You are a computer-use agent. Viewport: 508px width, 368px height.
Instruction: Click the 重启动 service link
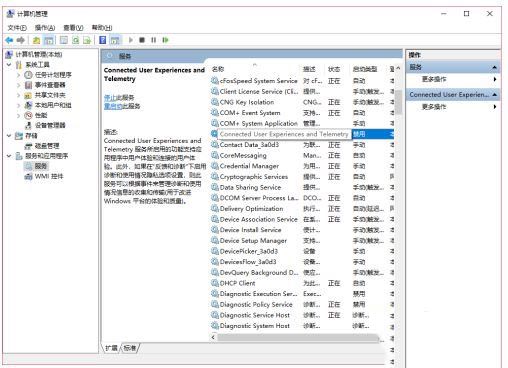click(113, 106)
